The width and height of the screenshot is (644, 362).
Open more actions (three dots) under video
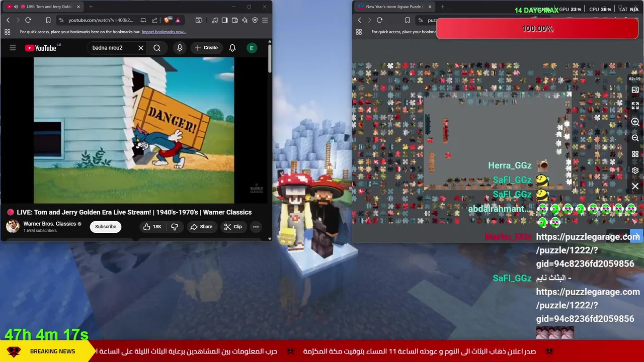tap(256, 227)
